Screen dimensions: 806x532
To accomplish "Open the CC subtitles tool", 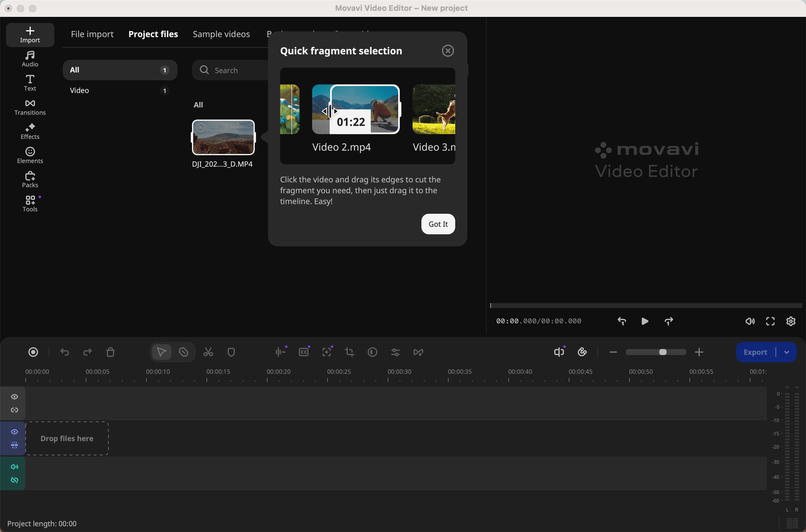I will click(304, 352).
